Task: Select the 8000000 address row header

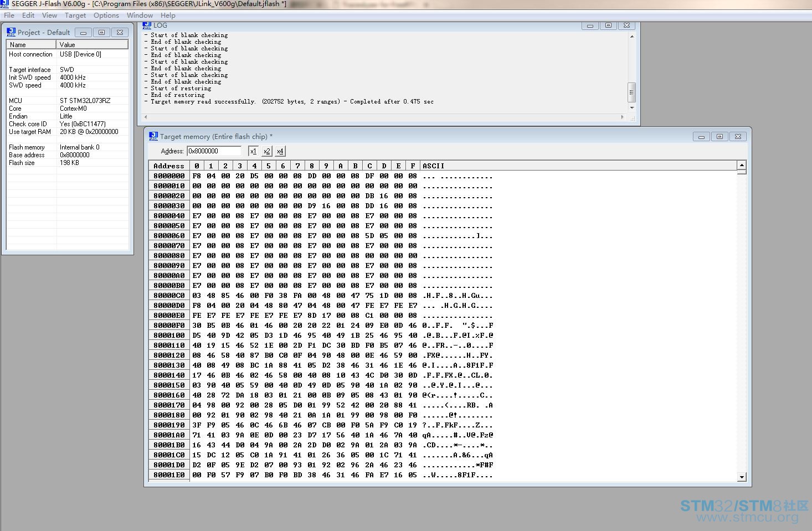Action: 169,176
